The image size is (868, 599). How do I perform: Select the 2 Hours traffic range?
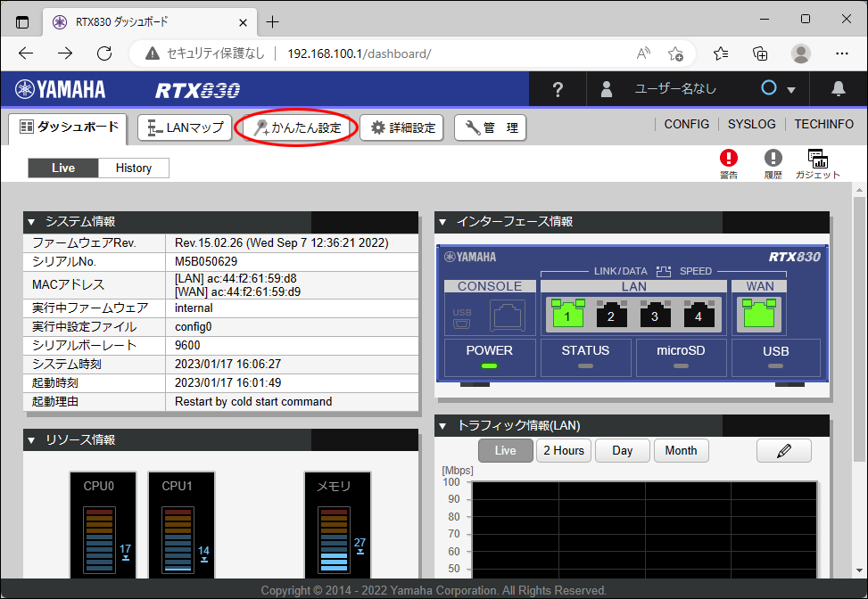[x=564, y=451]
